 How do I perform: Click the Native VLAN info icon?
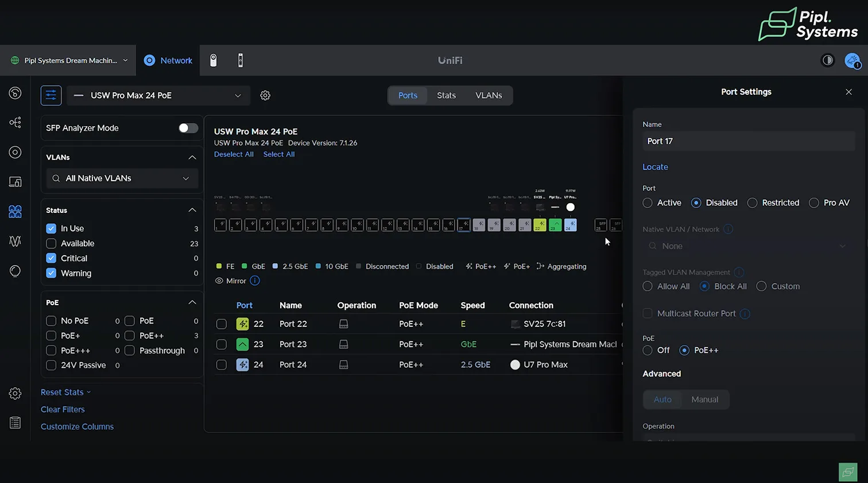(728, 229)
